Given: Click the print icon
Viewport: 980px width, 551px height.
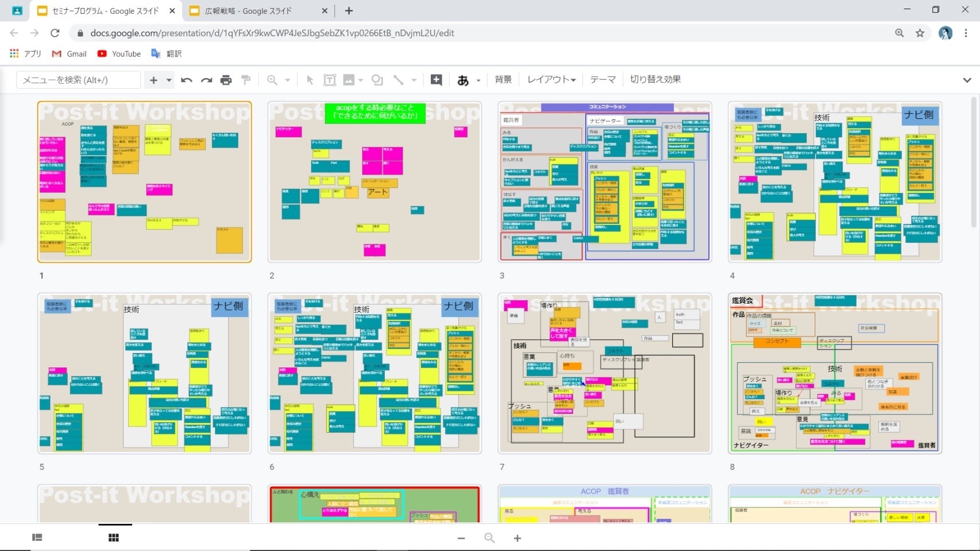Looking at the screenshot, I should tap(226, 80).
